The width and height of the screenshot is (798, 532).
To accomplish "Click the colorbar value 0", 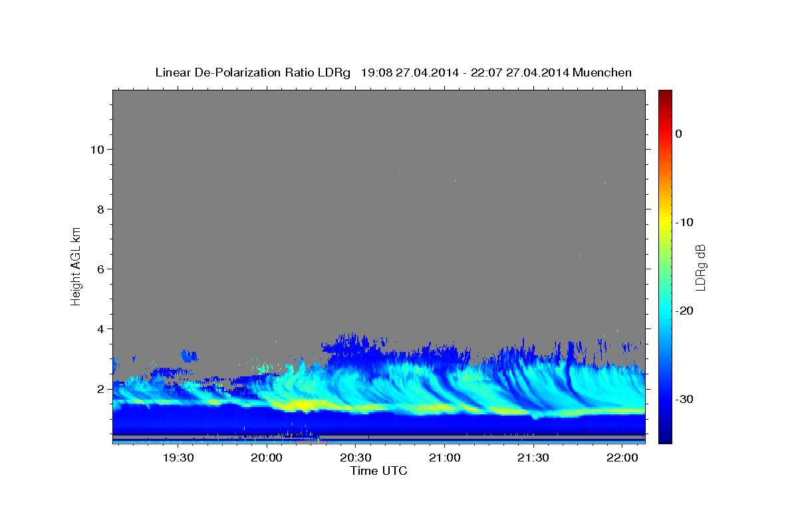I will 679,134.
